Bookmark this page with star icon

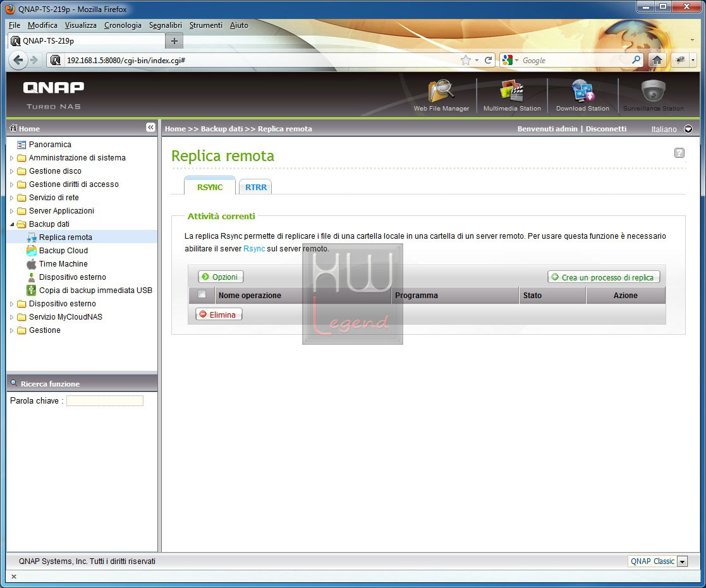point(466,60)
